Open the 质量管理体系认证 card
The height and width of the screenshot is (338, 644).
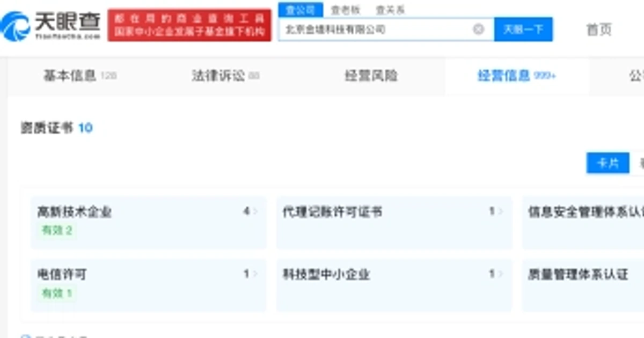583,285
